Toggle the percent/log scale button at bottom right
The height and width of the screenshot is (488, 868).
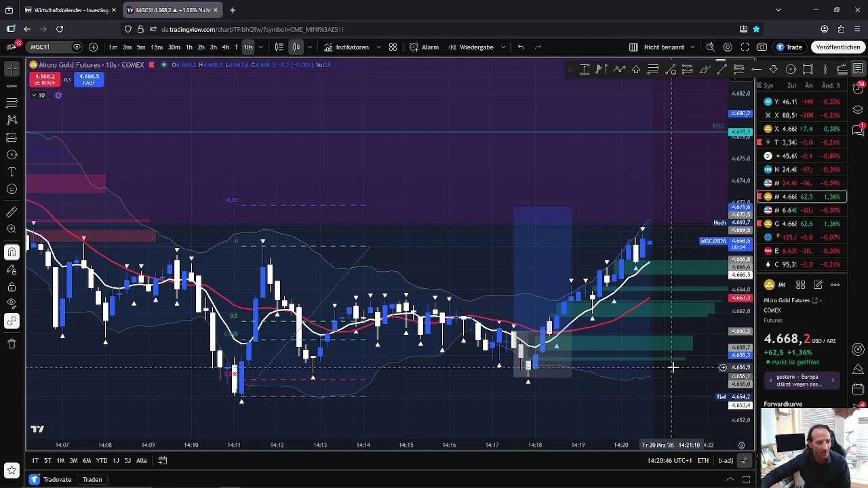(745, 460)
